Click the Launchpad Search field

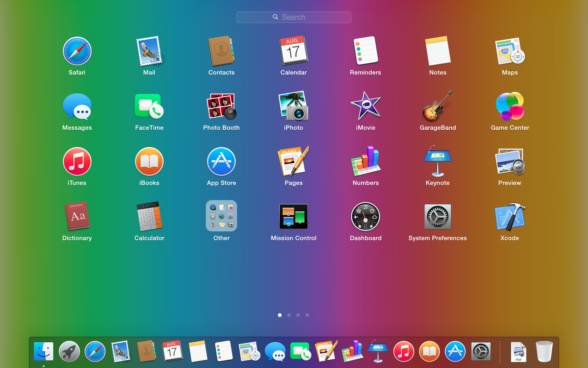294,17
